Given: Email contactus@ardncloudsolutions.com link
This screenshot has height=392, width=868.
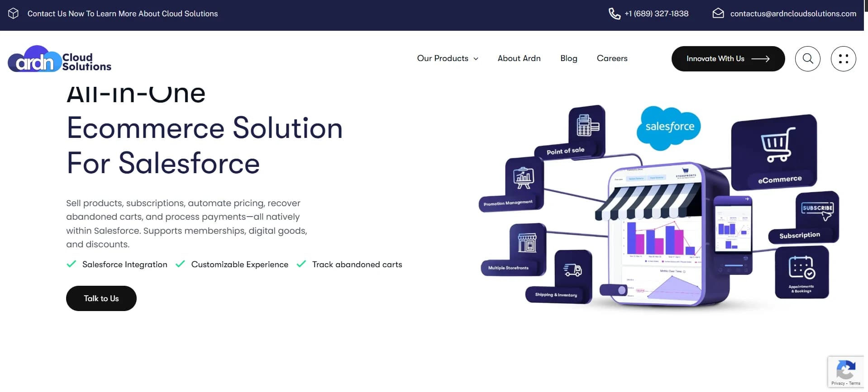Looking at the screenshot, I should pyautogui.click(x=793, y=14).
